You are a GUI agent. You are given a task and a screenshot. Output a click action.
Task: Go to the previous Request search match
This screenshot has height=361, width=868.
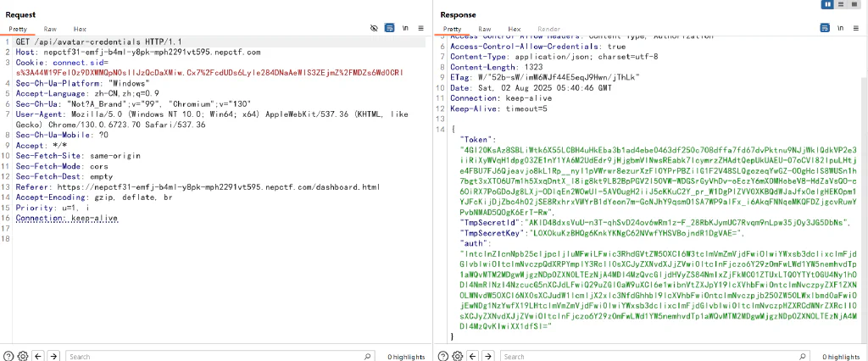click(x=38, y=356)
